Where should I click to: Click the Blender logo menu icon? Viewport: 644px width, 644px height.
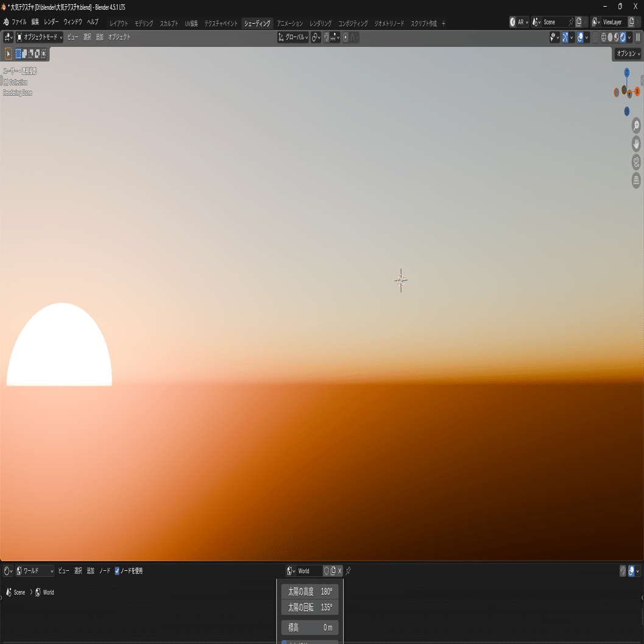(5, 22)
